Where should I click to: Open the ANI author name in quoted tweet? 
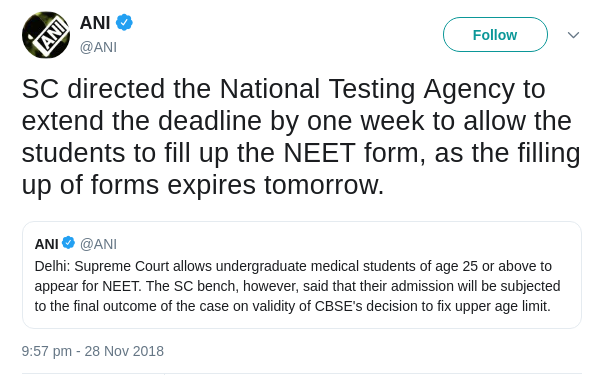tap(46, 244)
